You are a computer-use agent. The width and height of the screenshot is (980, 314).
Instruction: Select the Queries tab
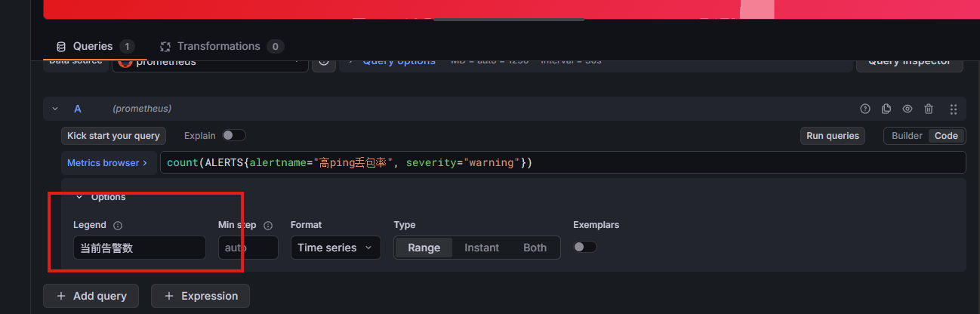coord(92,46)
